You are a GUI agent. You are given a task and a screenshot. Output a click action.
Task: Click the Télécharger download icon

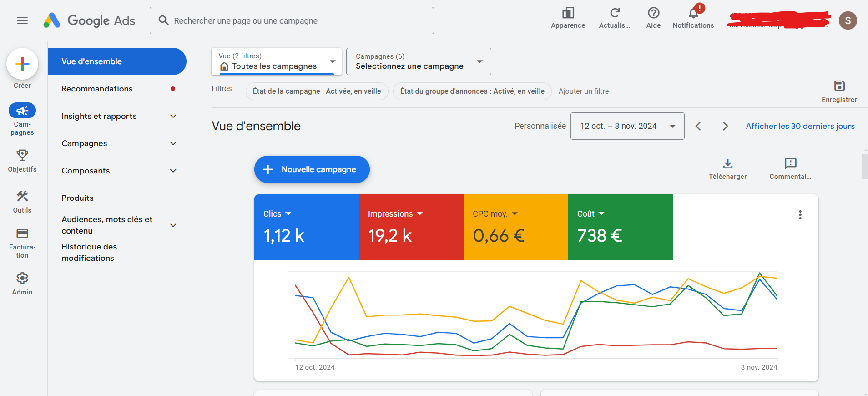click(x=727, y=164)
